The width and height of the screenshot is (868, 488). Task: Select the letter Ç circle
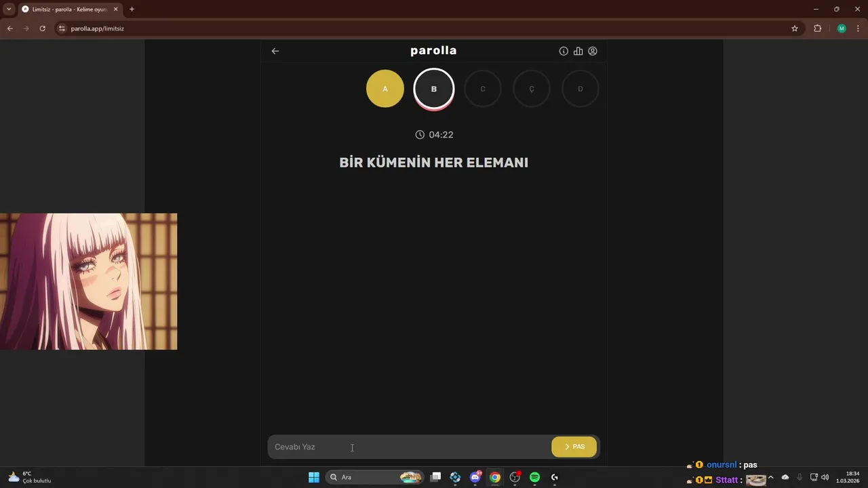coord(532,89)
